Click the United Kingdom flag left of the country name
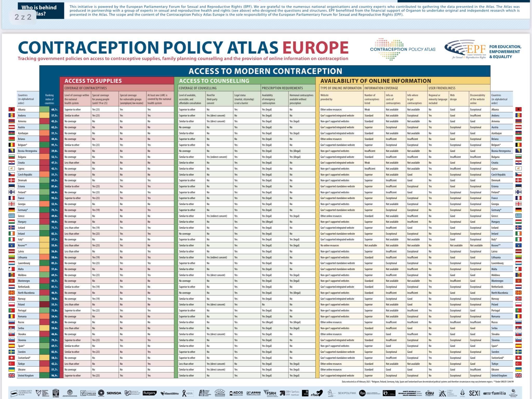This screenshot has width=532, height=399. point(11,375)
